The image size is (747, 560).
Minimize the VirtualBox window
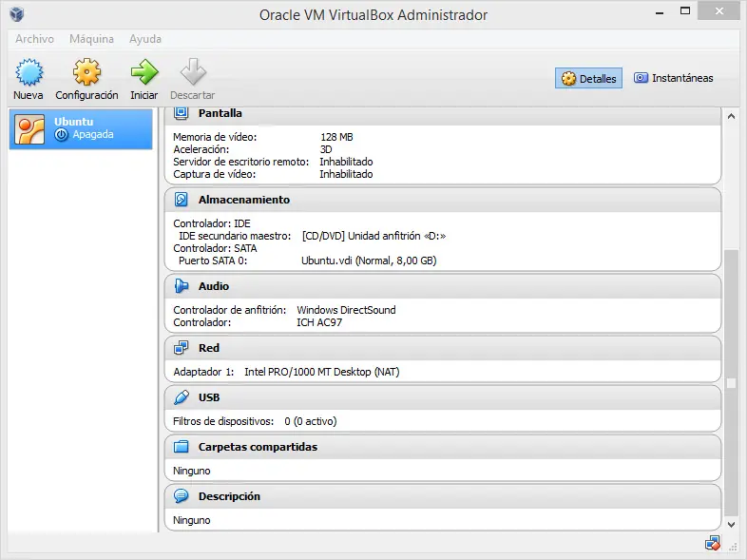(x=660, y=12)
